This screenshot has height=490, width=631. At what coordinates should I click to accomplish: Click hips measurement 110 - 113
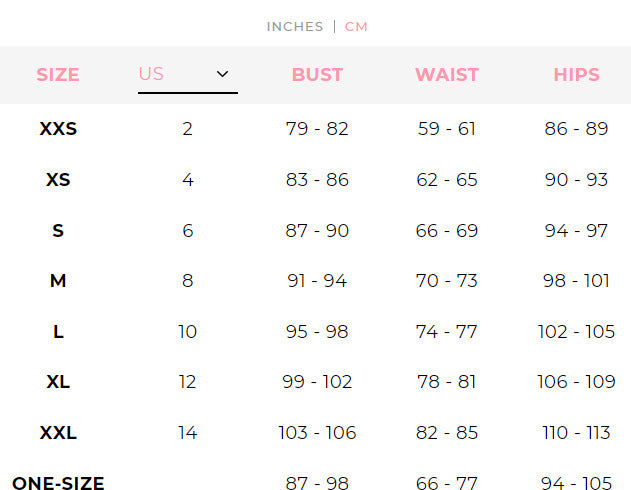[576, 433]
